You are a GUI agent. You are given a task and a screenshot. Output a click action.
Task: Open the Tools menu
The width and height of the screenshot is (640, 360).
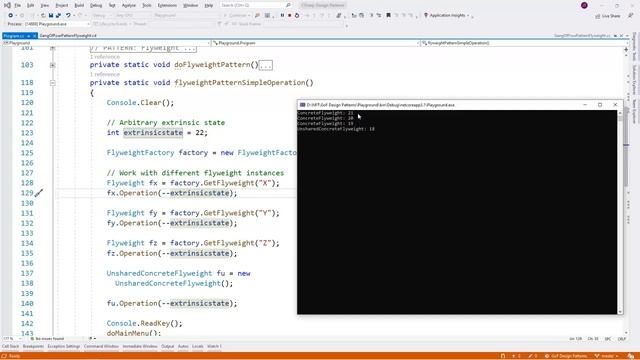coord(147,5)
